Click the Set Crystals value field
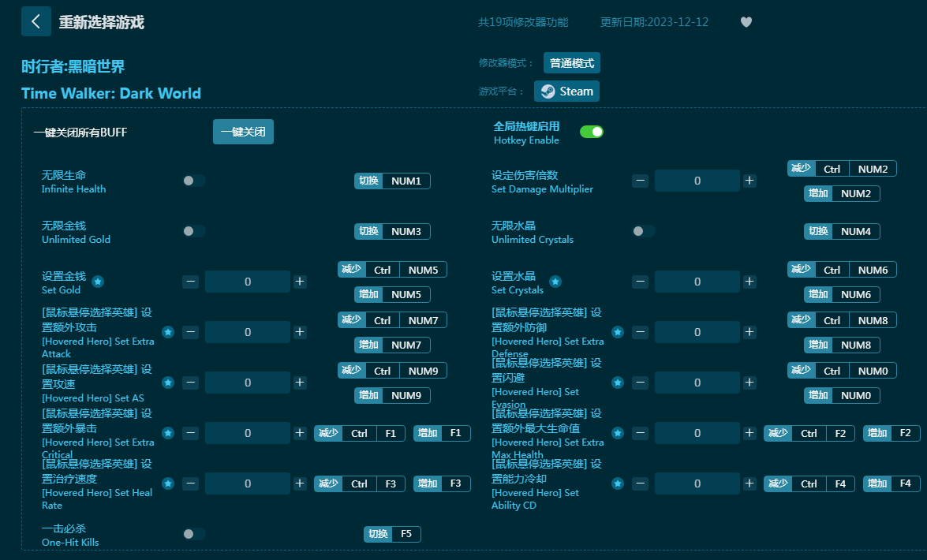Viewport: 927px width, 560px height. tap(697, 282)
